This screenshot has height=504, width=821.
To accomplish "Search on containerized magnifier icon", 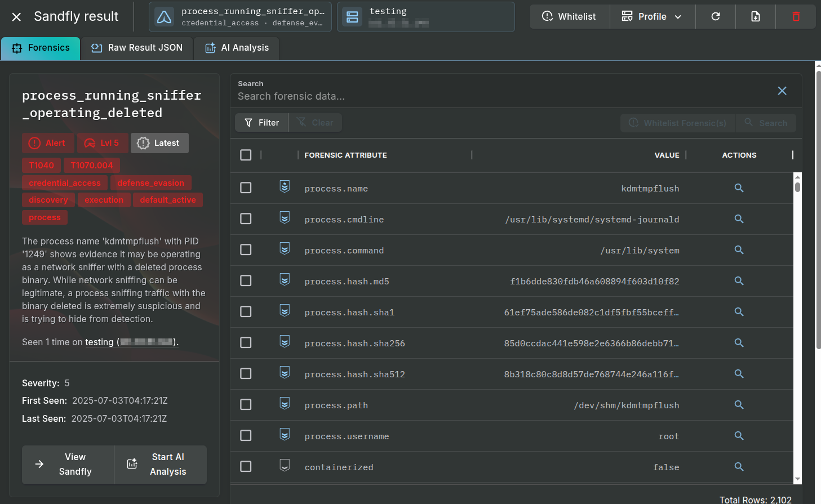I will pos(739,467).
